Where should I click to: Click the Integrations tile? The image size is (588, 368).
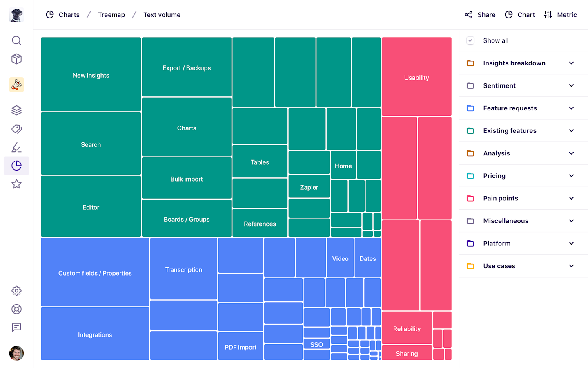point(95,334)
